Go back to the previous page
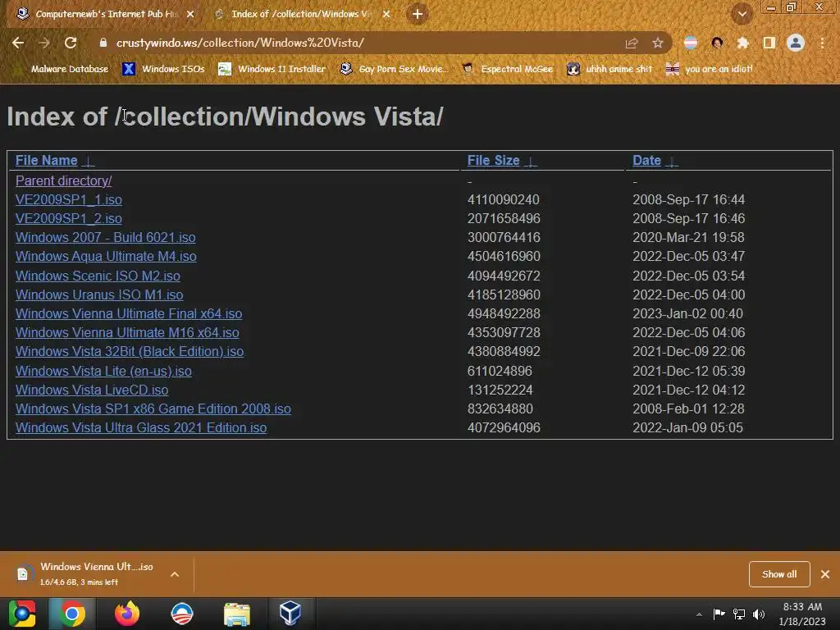Viewport: 840px width, 630px height. point(18,43)
